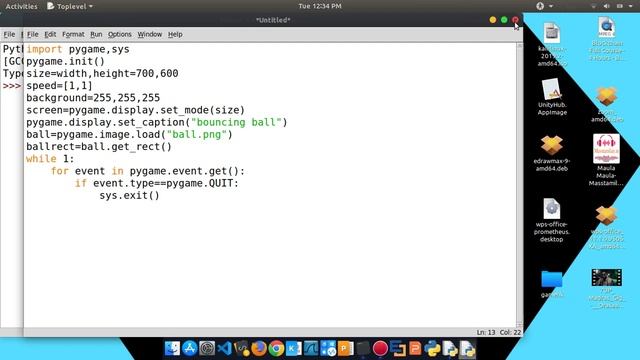This screenshot has height=360, width=640.
Task: Select the kali-linux amd64 archive desktop icon
Action: coord(552,44)
